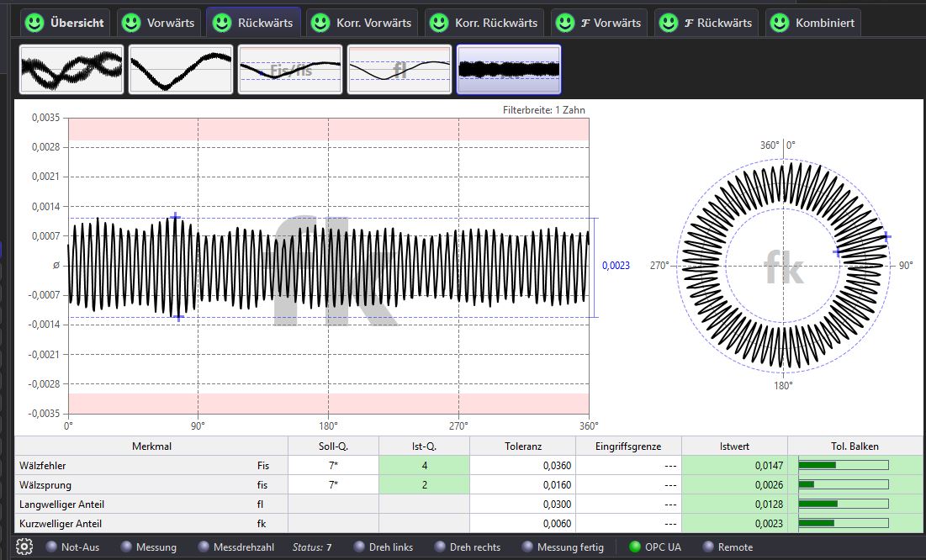This screenshot has height=560, width=926.
Task: Toggle the Dreh rechts indicator
Action: [x=440, y=547]
